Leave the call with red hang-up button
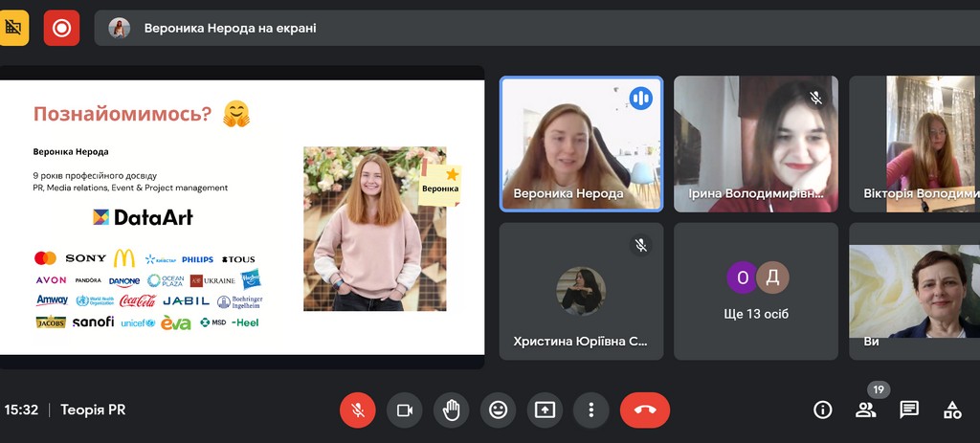The height and width of the screenshot is (443, 980). point(645,410)
